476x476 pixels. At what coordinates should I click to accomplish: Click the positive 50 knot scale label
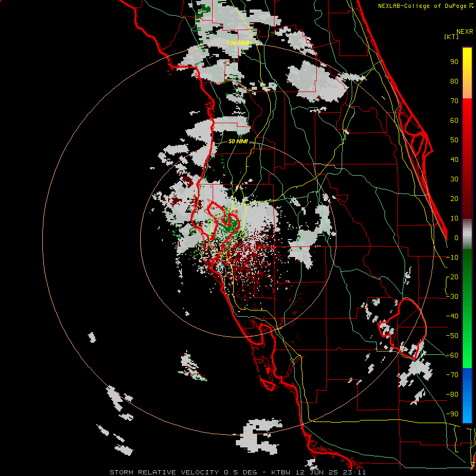(x=454, y=140)
